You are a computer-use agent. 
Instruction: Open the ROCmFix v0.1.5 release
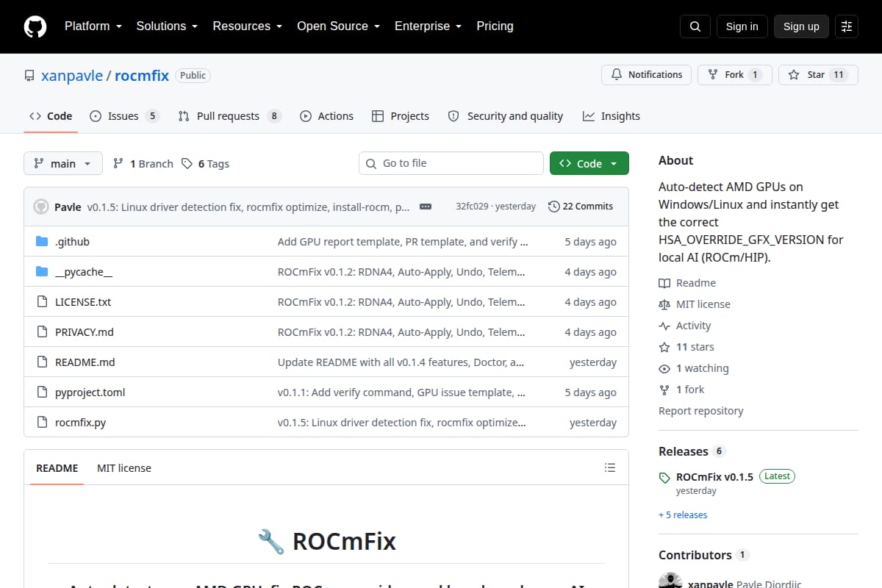tap(714, 477)
